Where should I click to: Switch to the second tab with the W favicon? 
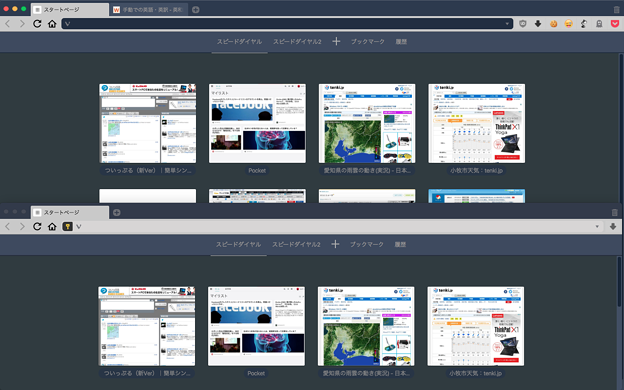coord(148,10)
